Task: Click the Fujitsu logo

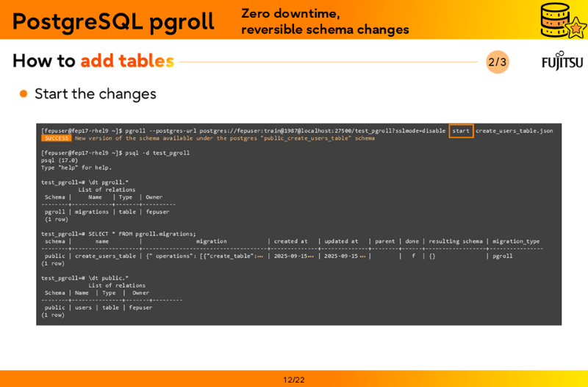Action: coord(562,61)
